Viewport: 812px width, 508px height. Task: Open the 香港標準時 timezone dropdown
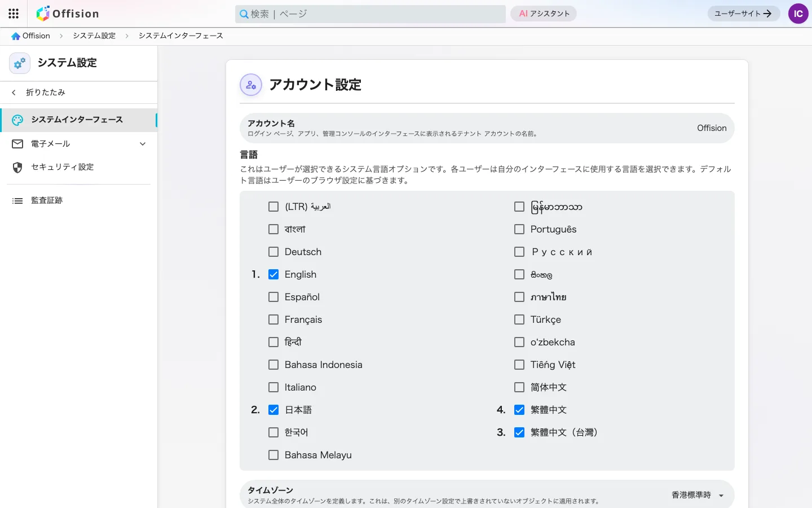pyautogui.click(x=698, y=495)
